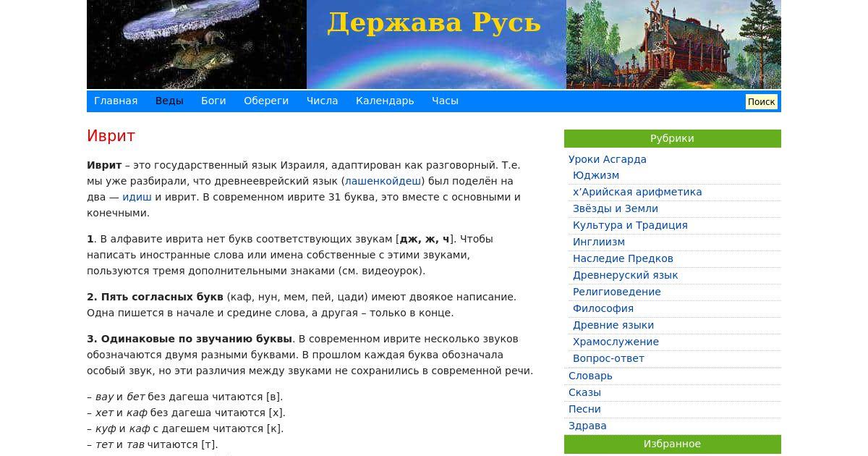Open the Философия category
Screen dimensions: 868x456
pos(603,308)
